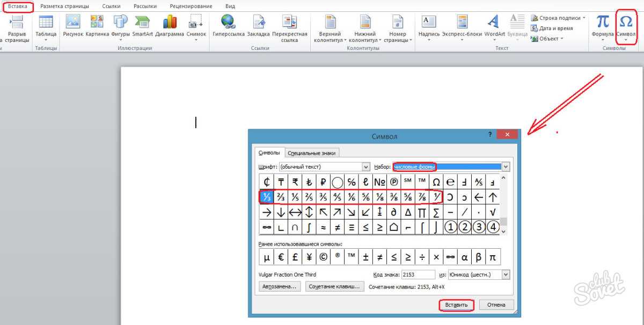Open the Рецензирование ribbon tab
Viewport: 644px width, 325px height.
[191, 6]
